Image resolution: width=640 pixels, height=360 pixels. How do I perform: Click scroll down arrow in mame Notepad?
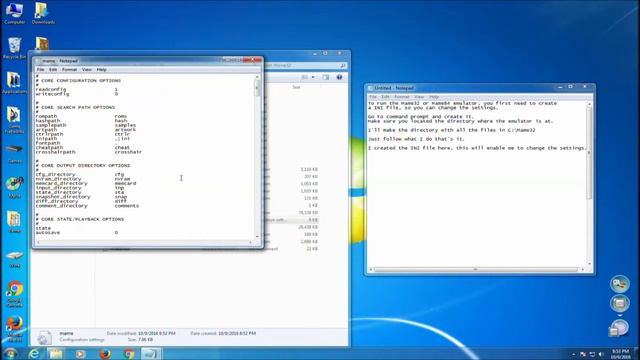pos(257,236)
